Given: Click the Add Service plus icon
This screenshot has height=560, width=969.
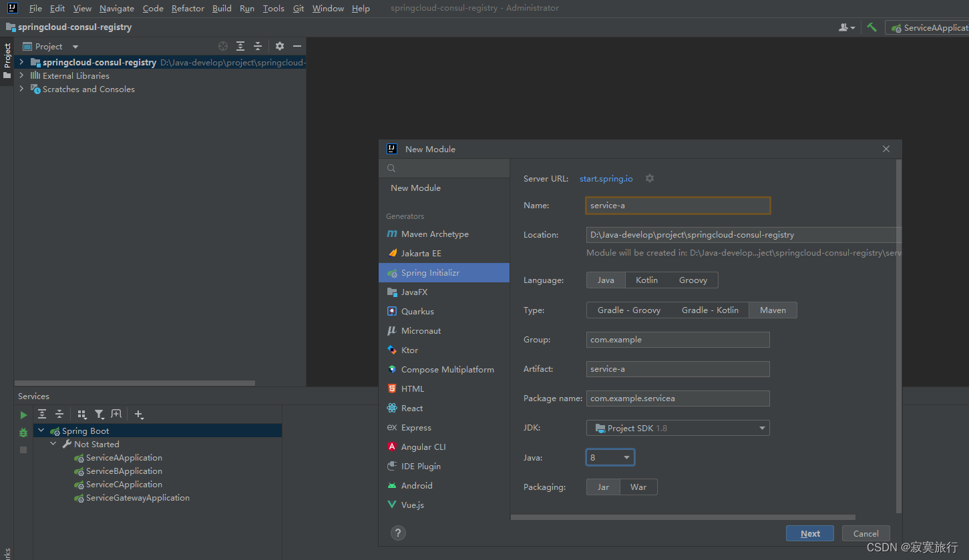Looking at the screenshot, I should pos(138,414).
